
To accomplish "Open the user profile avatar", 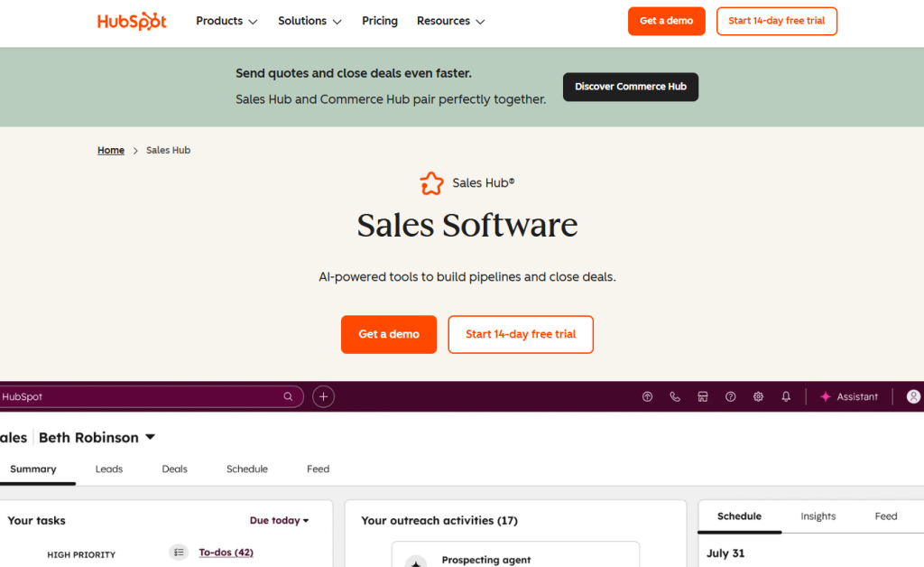I will pyautogui.click(x=913, y=396).
